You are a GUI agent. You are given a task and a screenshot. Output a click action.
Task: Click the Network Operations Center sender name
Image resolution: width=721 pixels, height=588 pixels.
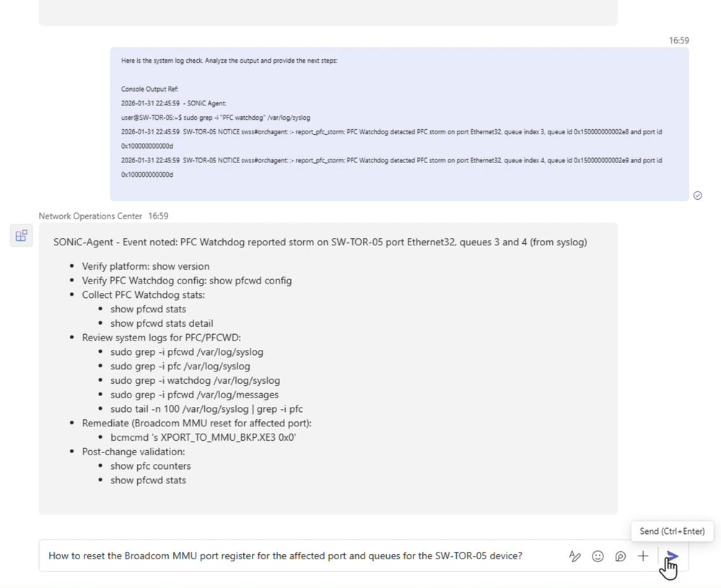tap(89, 216)
